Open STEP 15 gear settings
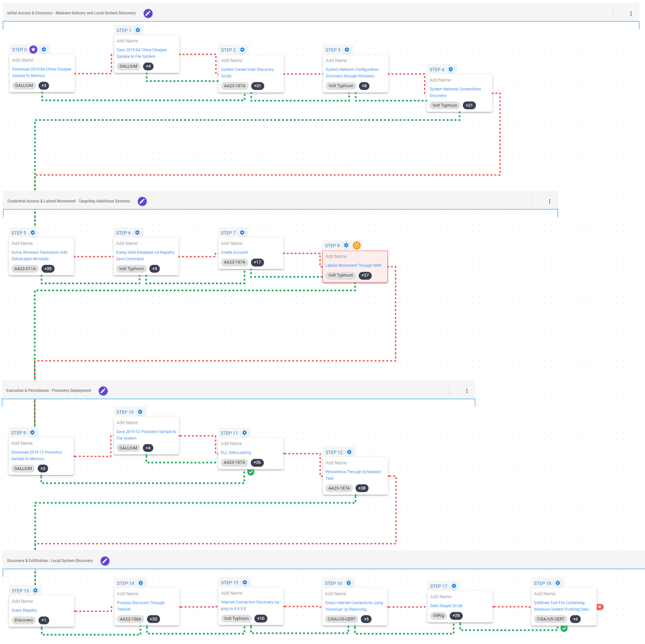Image resolution: width=645 pixels, height=644 pixels. click(x=245, y=582)
